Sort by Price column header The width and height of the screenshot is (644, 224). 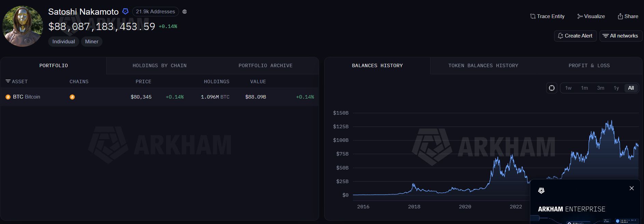tap(143, 82)
